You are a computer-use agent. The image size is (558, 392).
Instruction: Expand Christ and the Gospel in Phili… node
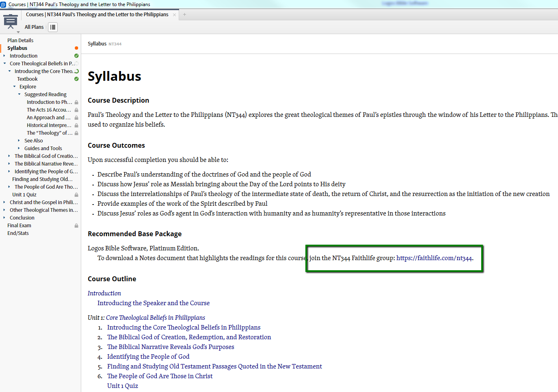4,202
